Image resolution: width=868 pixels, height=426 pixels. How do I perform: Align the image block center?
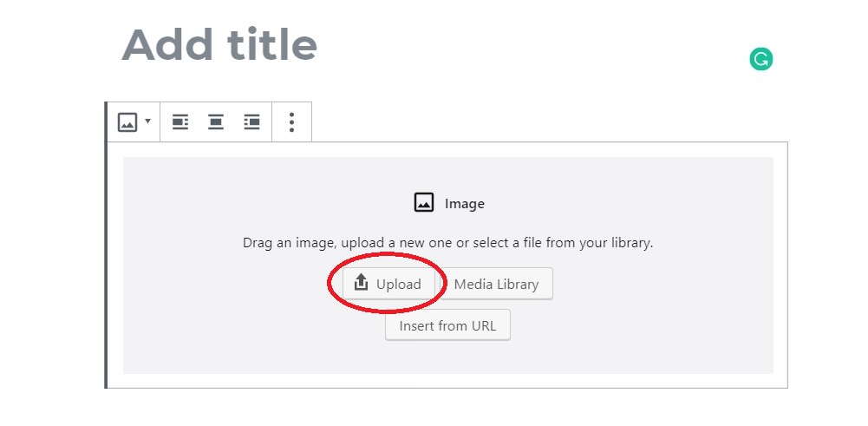pyautogui.click(x=216, y=122)
